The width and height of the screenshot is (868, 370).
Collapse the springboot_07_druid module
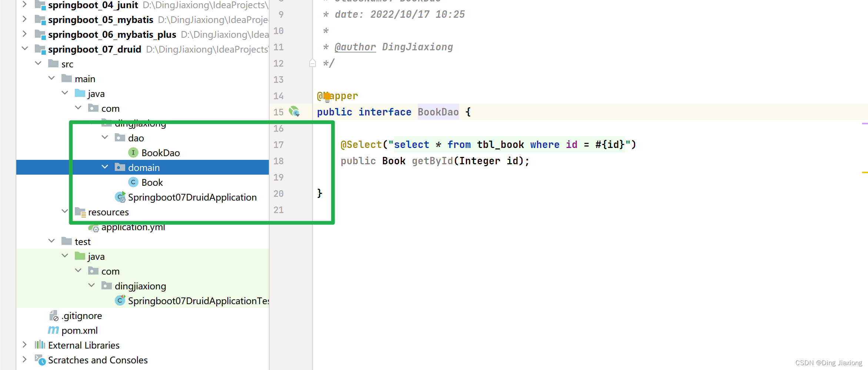[x=25, y=48]
